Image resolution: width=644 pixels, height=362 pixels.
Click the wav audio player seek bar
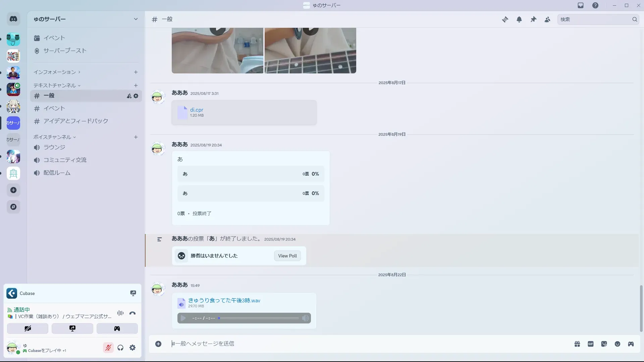point(258,318)
